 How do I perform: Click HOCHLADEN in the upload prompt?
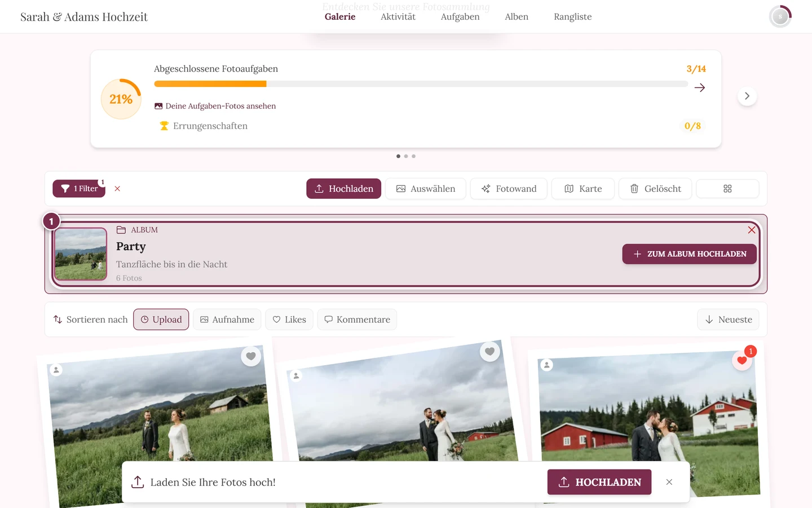(599, 482)
